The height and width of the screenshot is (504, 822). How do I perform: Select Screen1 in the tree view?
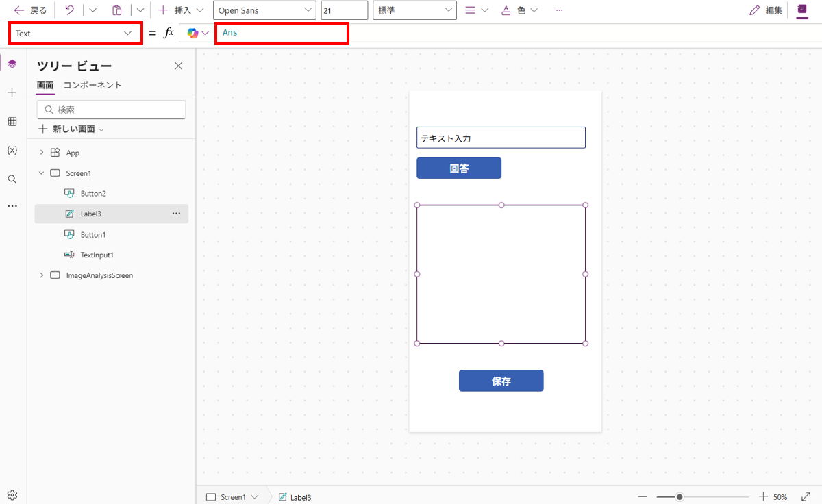point(79,173)
